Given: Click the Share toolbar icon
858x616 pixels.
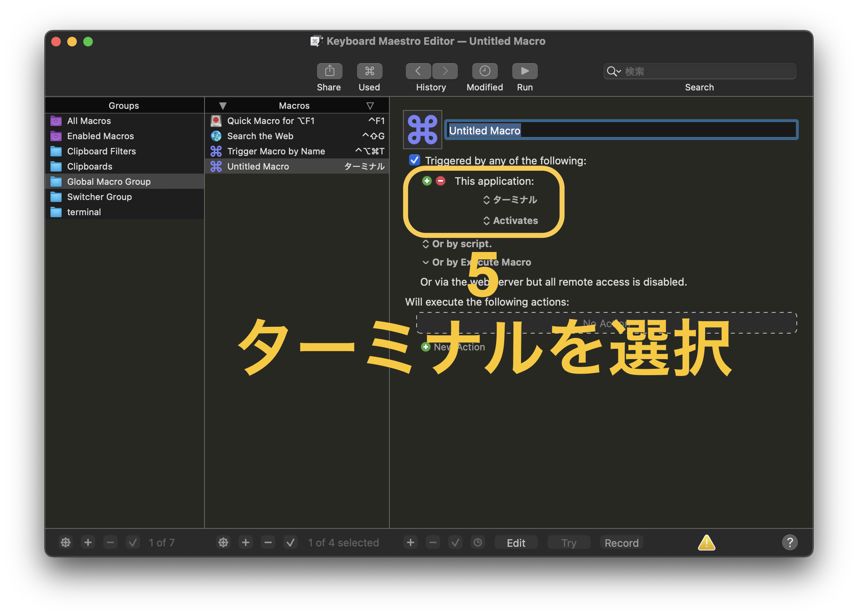Looking at the screenshot, I should (329, 71).
